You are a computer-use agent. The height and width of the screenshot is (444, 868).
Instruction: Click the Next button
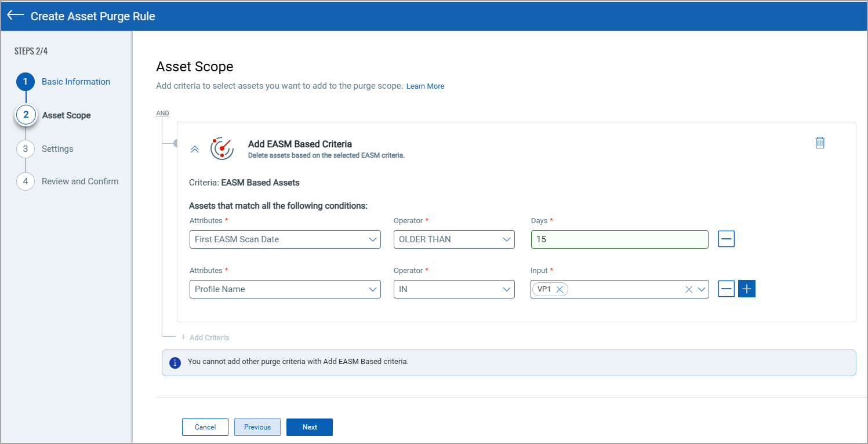pyautogui.click(x=309, y=427)
